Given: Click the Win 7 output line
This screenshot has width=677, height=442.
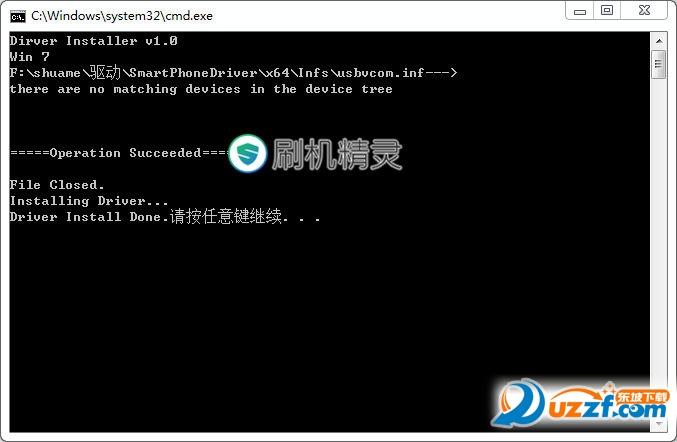Looking at the screenshot, I should (x=29, y=57).
